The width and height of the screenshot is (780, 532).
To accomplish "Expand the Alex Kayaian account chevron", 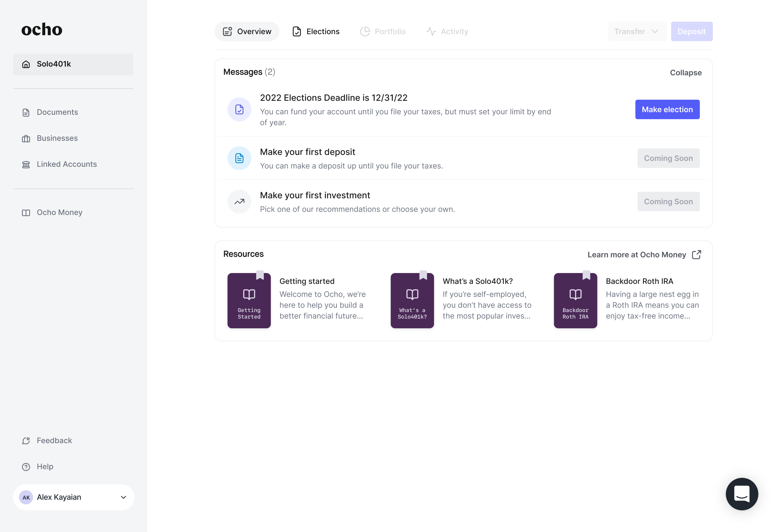I will point(123,497).
